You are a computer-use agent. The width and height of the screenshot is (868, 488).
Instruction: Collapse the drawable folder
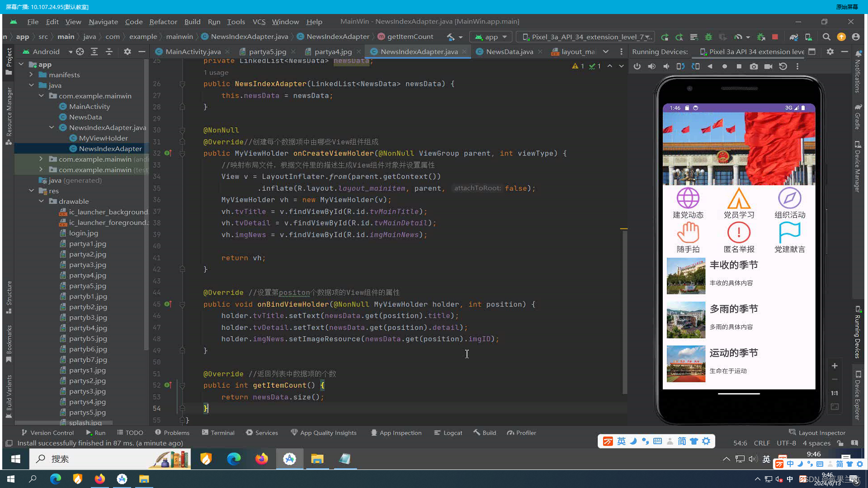[x=41, y=201]
